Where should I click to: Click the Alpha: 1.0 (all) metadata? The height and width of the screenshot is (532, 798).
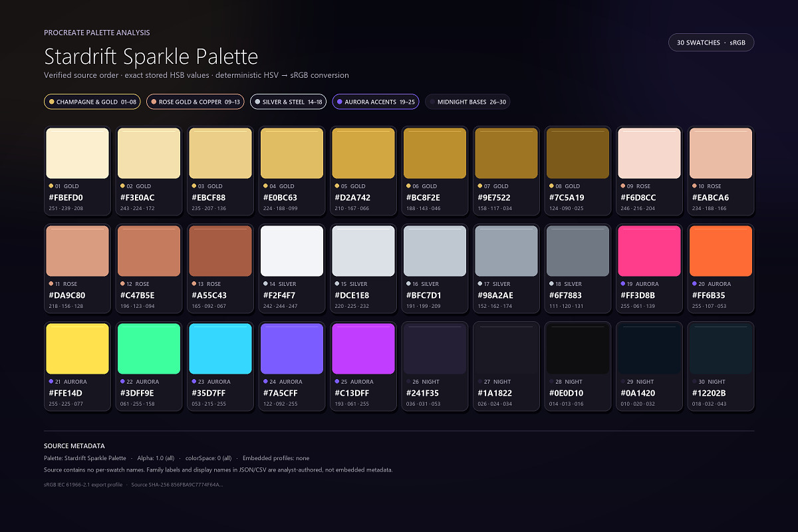pyautogui.click(x=156, y=458)
